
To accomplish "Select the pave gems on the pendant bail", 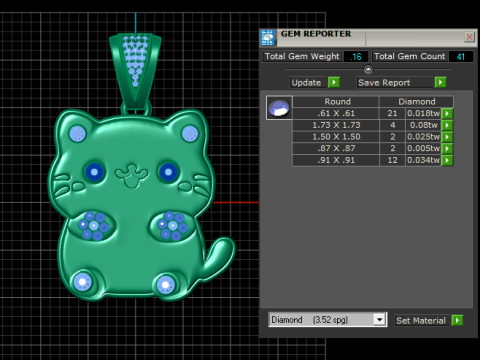I will [135, 60].
